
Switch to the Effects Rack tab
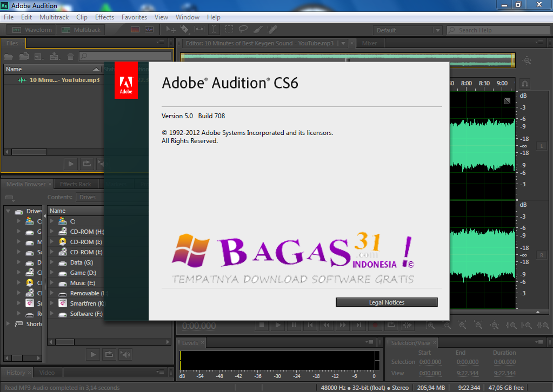[76, 184]
